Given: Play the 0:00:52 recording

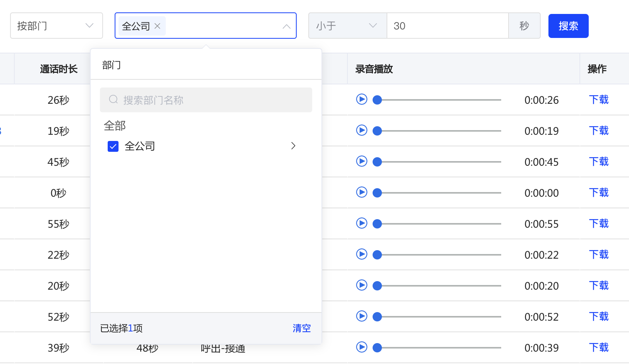Looking at the screenshot, I should tap(361, 316).
